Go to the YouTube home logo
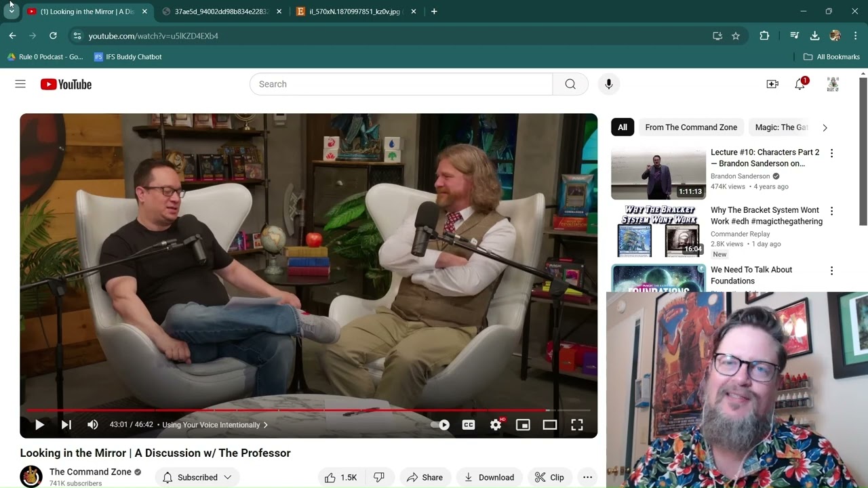 point(66,84)
